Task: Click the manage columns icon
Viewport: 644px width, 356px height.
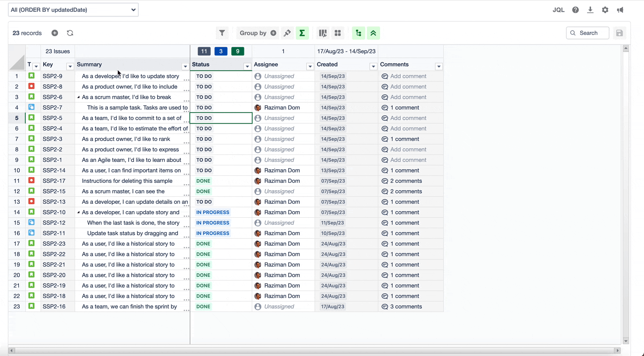Action: tap(323, 33)
